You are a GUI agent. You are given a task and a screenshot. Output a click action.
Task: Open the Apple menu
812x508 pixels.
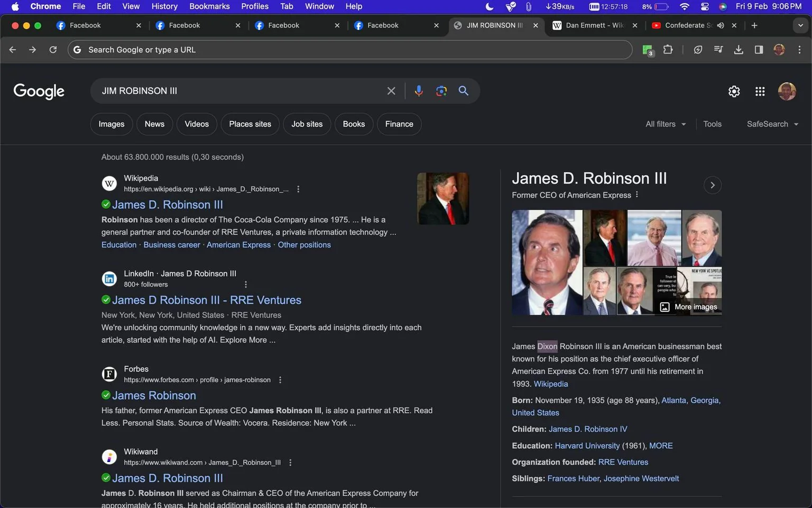[15, 6]
